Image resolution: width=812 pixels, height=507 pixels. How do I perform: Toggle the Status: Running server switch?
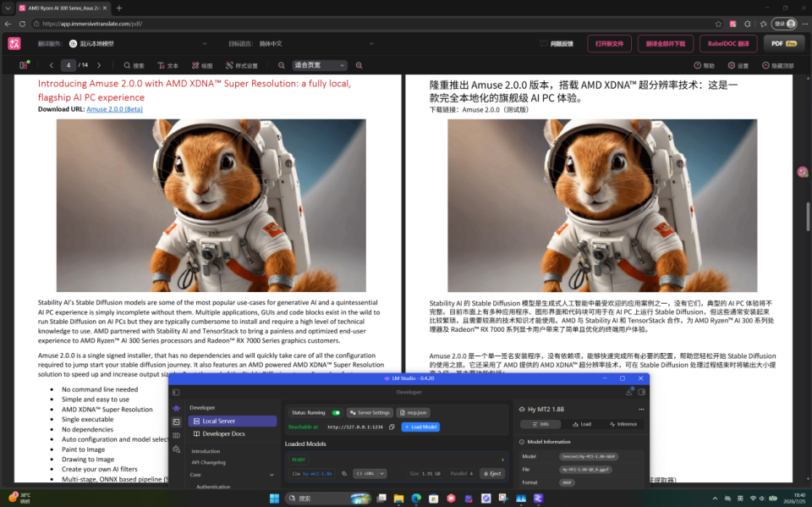(x=336, y=413)
